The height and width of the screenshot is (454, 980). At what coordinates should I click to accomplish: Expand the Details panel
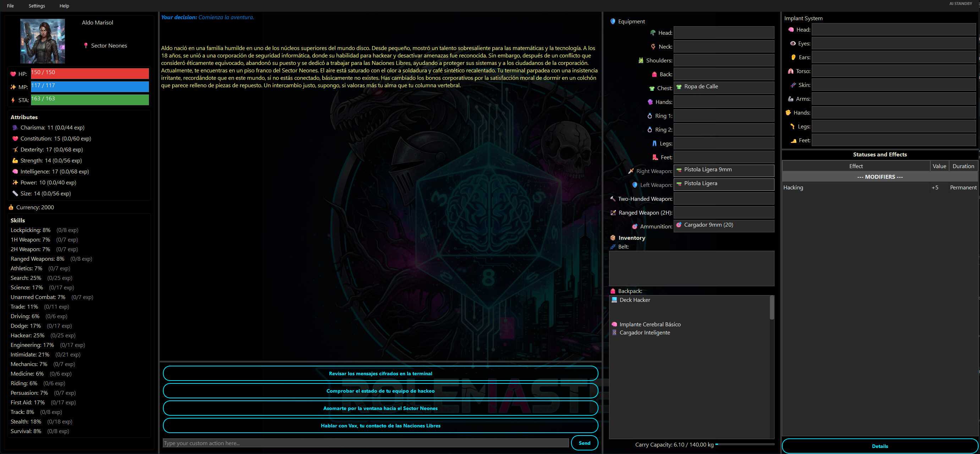(x=880, y=445)
